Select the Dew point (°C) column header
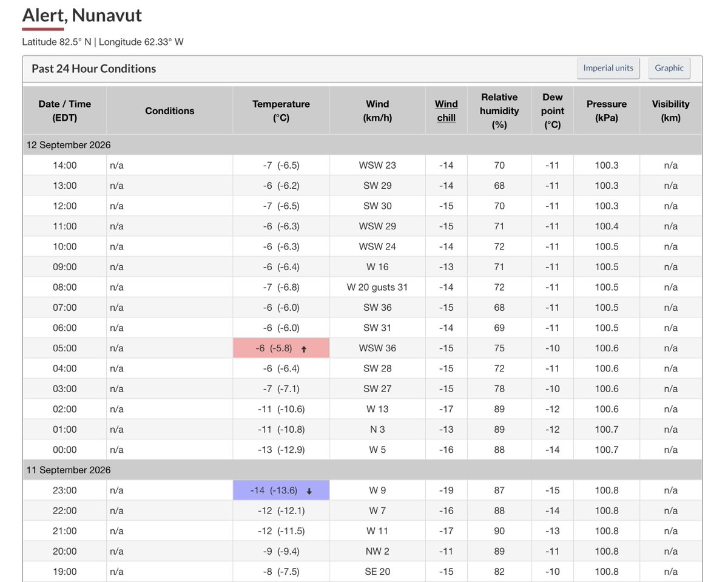 coord(553,110)
